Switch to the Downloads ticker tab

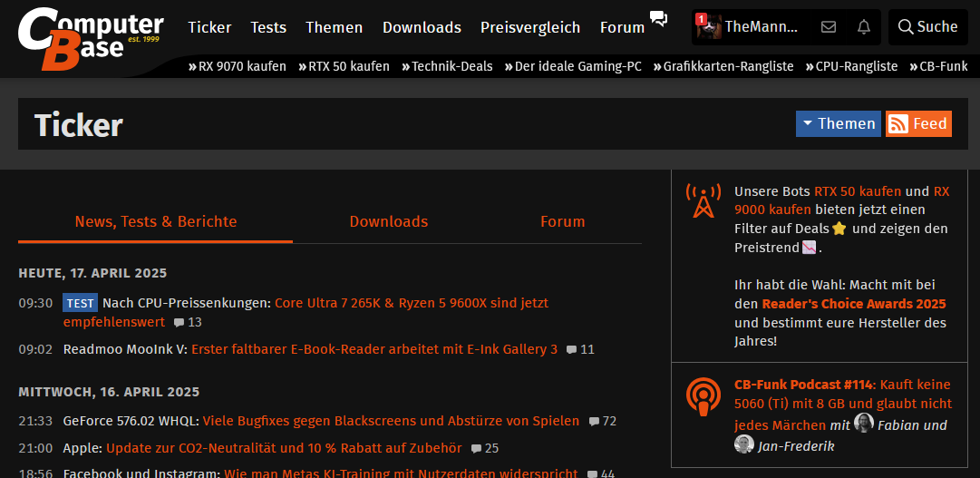(x=389, y=221)
